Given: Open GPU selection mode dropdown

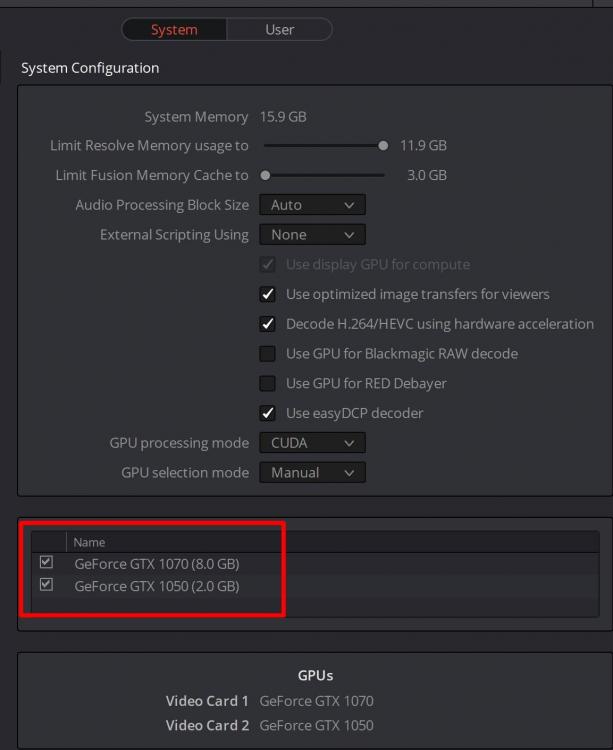Looking at the screenshot, I should 312,472.
